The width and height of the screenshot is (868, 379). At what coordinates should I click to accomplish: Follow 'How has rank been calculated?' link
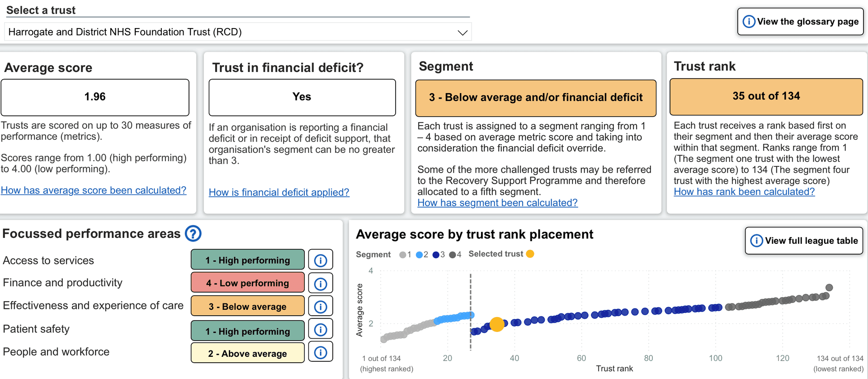point(744,192)
